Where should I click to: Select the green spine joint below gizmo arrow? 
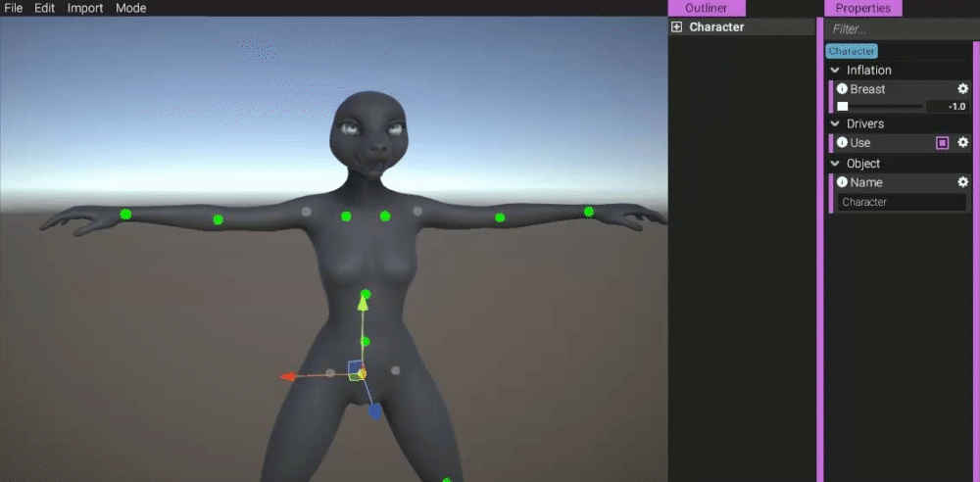tap(366, 341)
